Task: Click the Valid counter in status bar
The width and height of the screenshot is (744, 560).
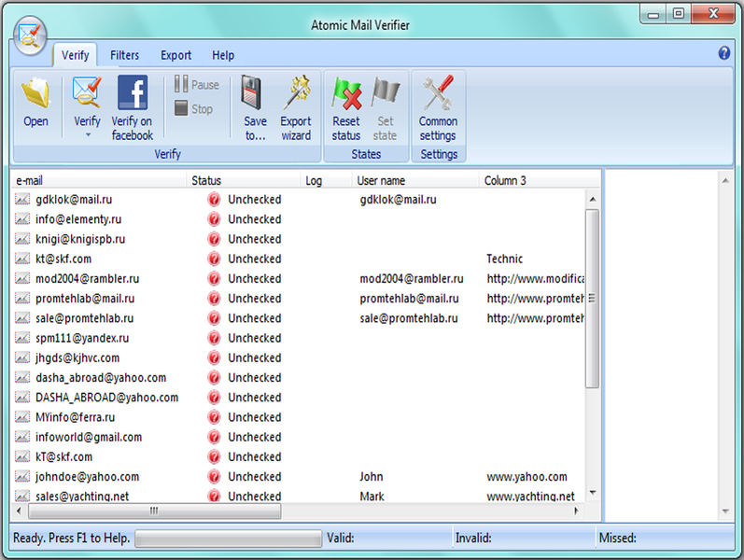Action: (x=340, y=539)
